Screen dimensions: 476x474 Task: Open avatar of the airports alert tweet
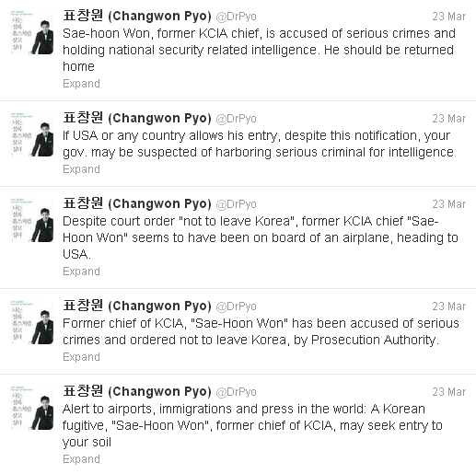tap(32, 409)
